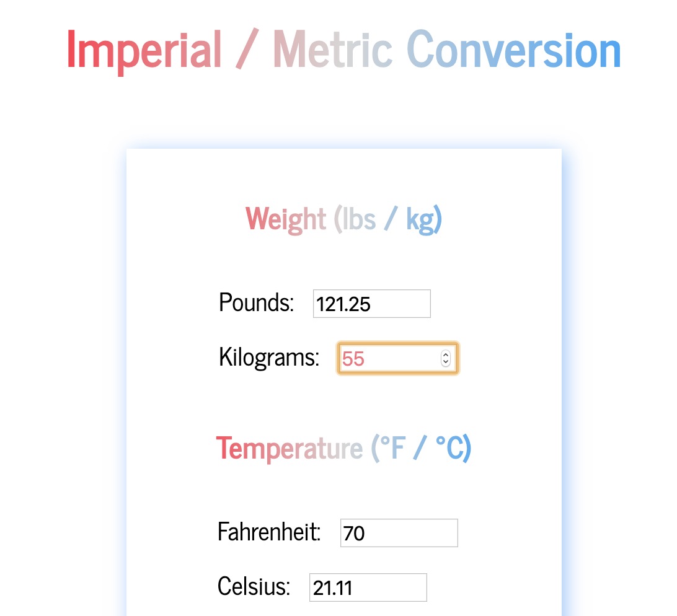Click the word Imperial in the page title
Image resolution: width=677 pixels, height=616 pixels.
(144, 50)
